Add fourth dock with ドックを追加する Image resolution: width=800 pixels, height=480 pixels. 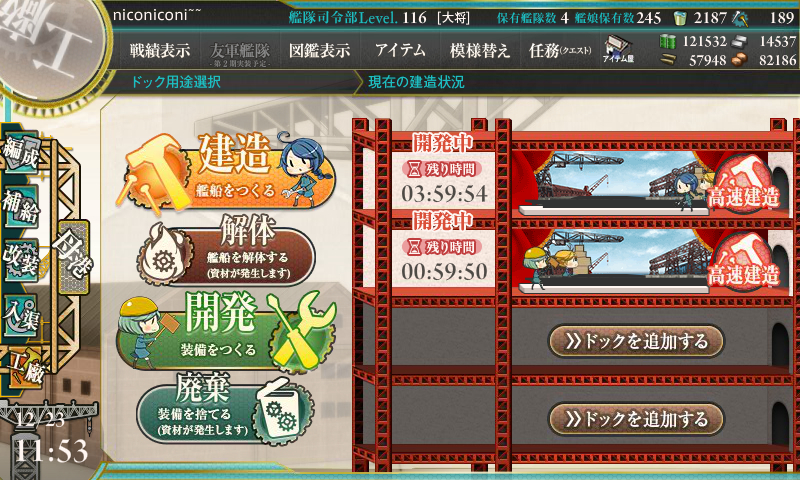pyautogui.click(x=636, y=419)
